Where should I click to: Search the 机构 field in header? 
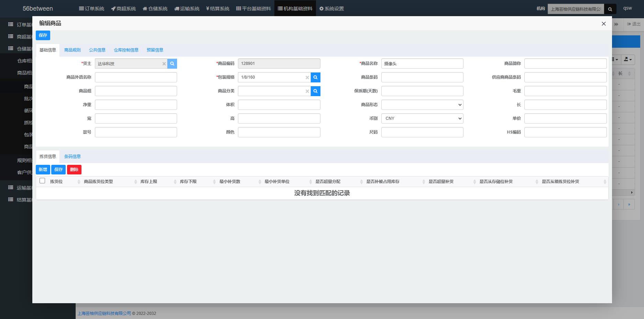click(x=610, y=9)
